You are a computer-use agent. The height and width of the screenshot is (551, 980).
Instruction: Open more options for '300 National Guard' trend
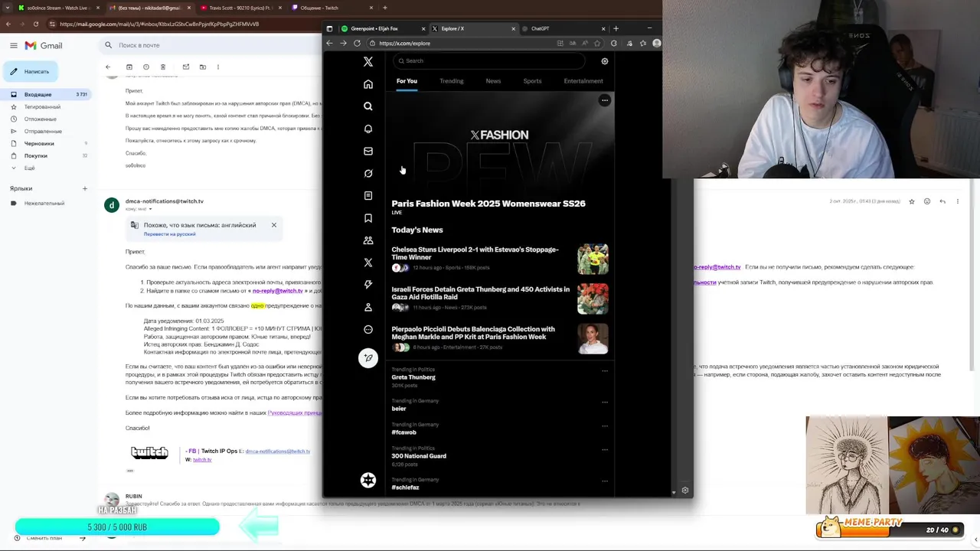tap(604, 449)
